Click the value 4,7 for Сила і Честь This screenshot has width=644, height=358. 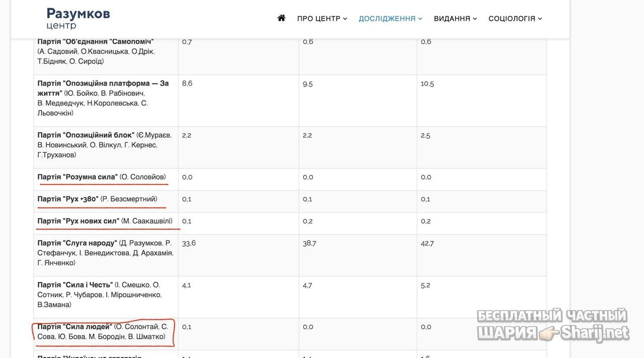click(x=307, y=285)
